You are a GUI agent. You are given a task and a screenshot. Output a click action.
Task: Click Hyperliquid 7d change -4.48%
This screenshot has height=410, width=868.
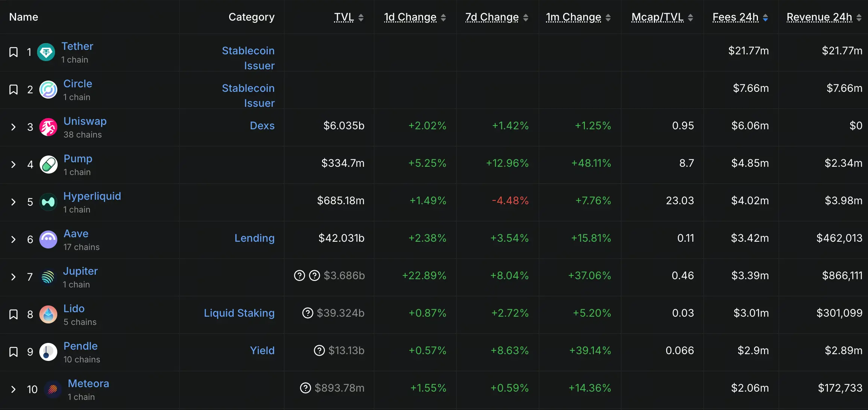[x=510, y=201]
